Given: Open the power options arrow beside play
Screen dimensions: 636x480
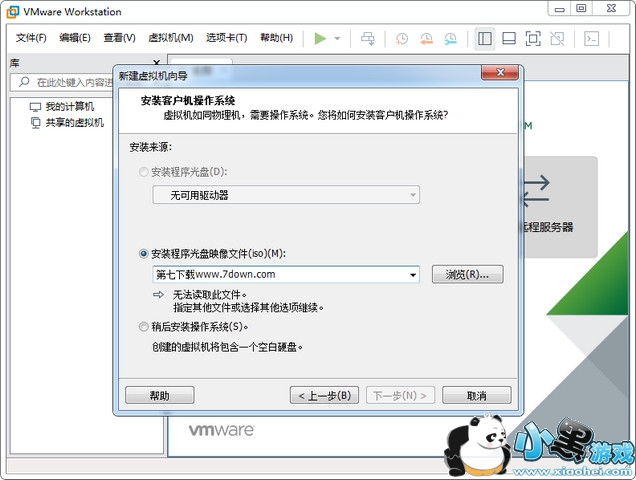Looking at the screenshot, I should 337,39.
